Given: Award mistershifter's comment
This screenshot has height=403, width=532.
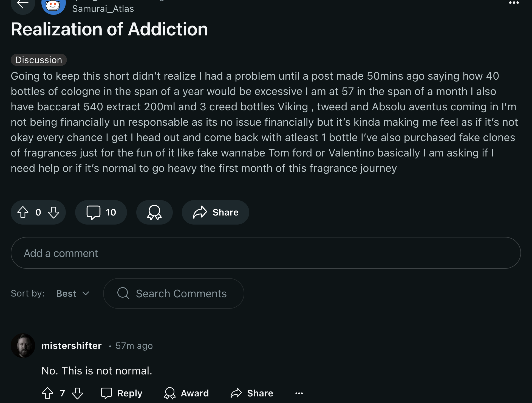Looking at the screenshot, I should [x=186, y=393].
